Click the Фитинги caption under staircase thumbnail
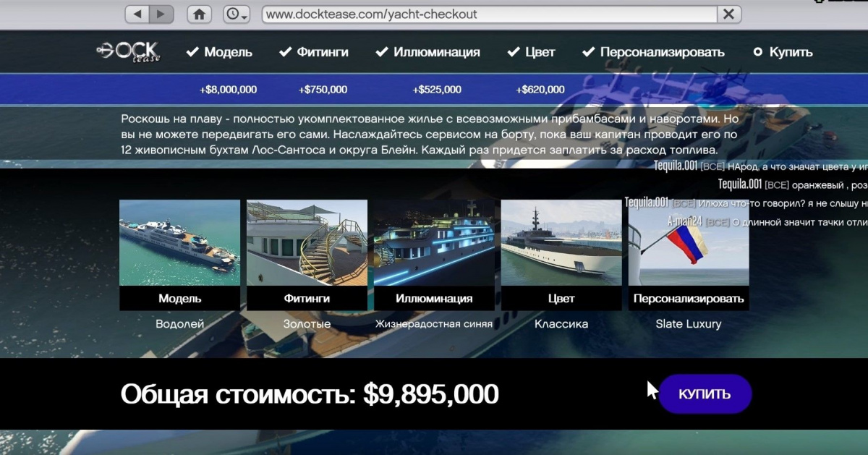Viewport: 868px width, 455px height. tap(307, 298)
